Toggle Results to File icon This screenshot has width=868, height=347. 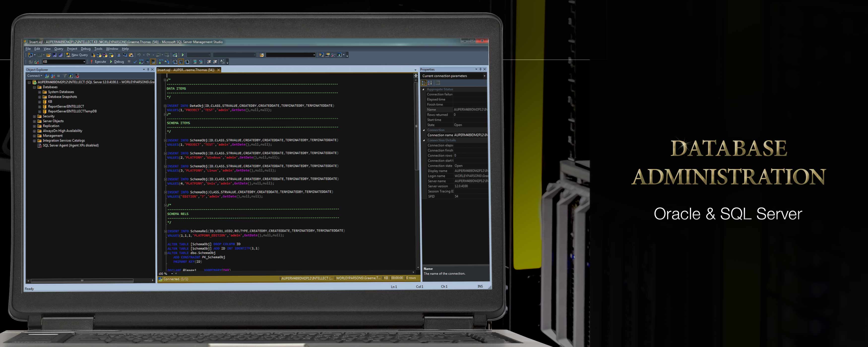point(187,62)
